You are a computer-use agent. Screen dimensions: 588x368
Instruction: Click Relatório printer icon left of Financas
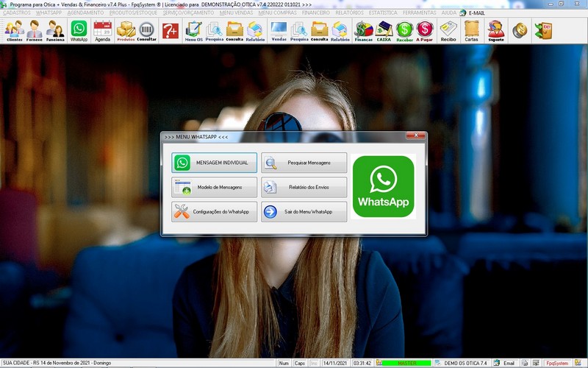coord(340,31)
